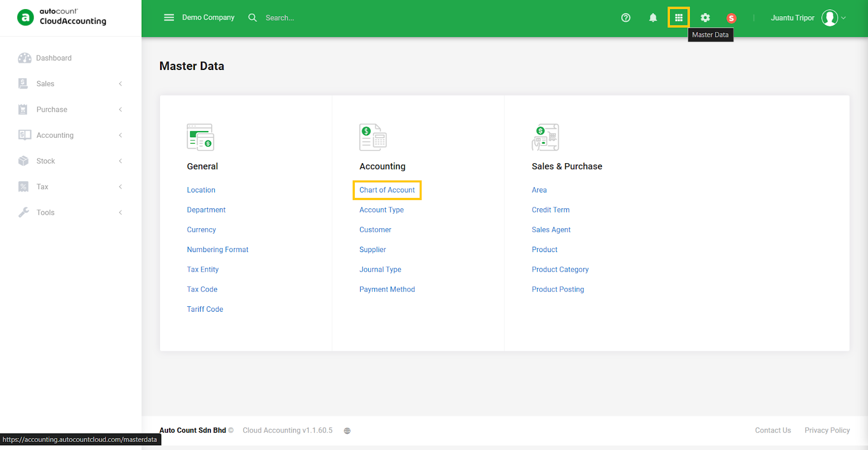Open the Chart of Account link
Image resolution: width=868 pixels, height=450 pixels.
[387, 190]
